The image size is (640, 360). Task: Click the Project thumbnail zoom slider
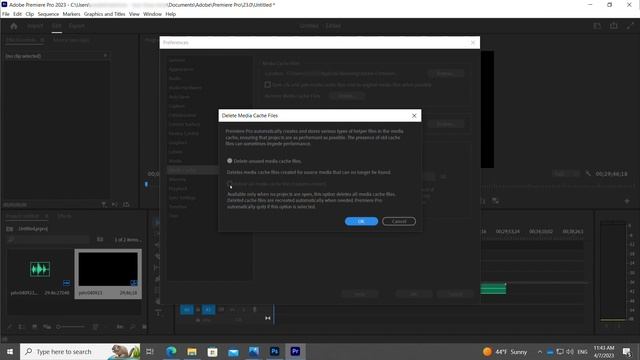tap(71, 327)
